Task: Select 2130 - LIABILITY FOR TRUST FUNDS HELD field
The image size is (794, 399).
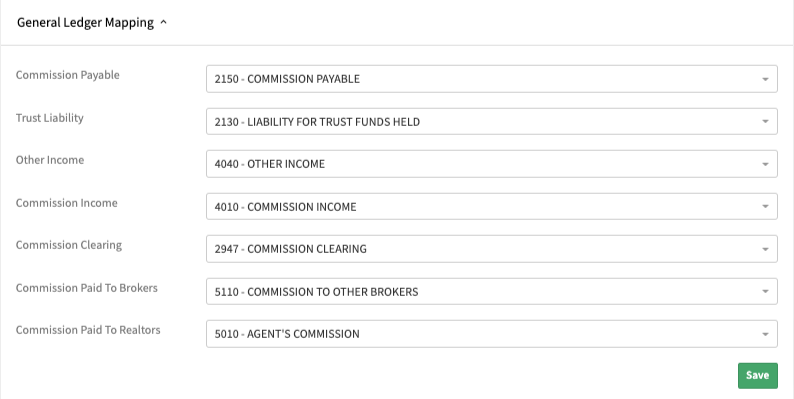Action: [492, 122]
